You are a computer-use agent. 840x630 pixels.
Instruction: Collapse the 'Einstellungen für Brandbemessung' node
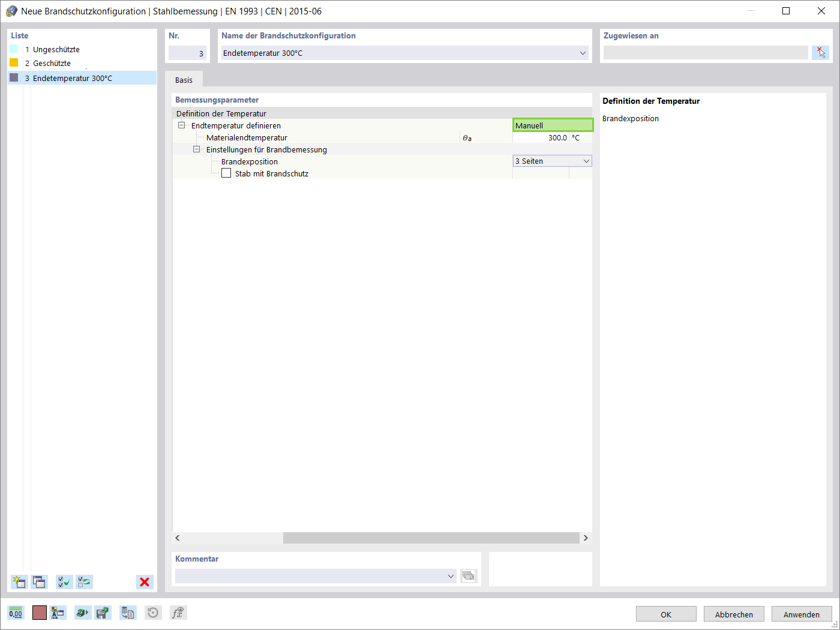(x=196, y=149)
